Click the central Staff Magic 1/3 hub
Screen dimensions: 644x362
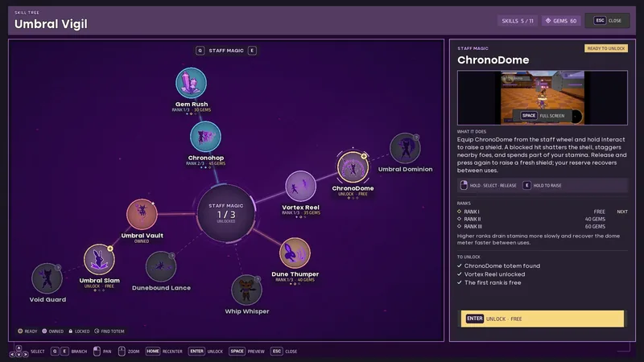[226, 213]
